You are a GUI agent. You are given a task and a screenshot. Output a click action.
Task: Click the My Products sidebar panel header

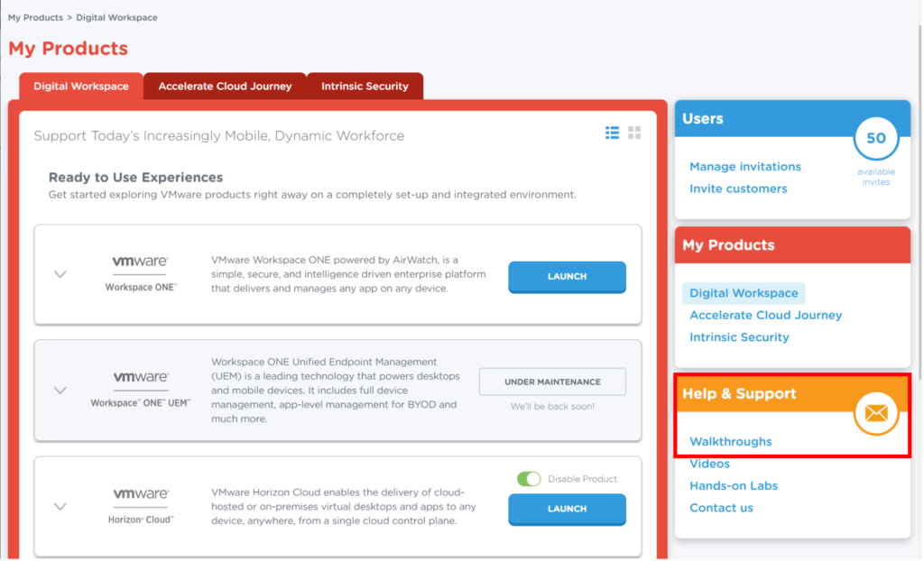tap(792, 245)
